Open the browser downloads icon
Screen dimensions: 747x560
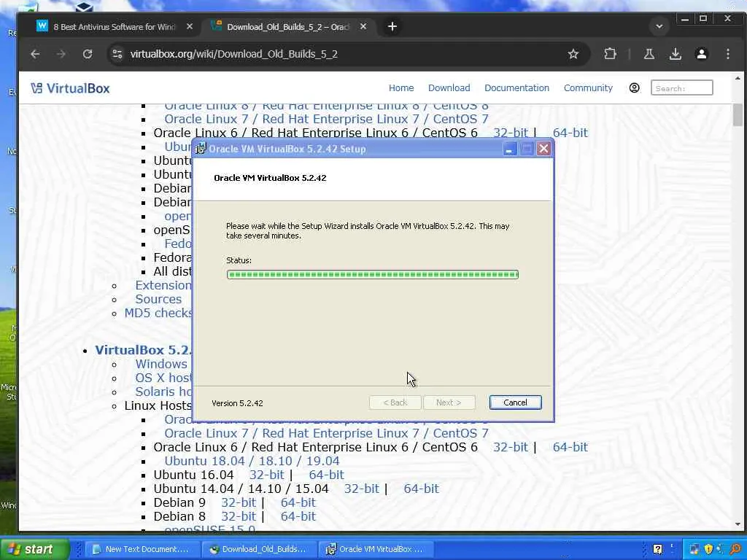point(675,54)
